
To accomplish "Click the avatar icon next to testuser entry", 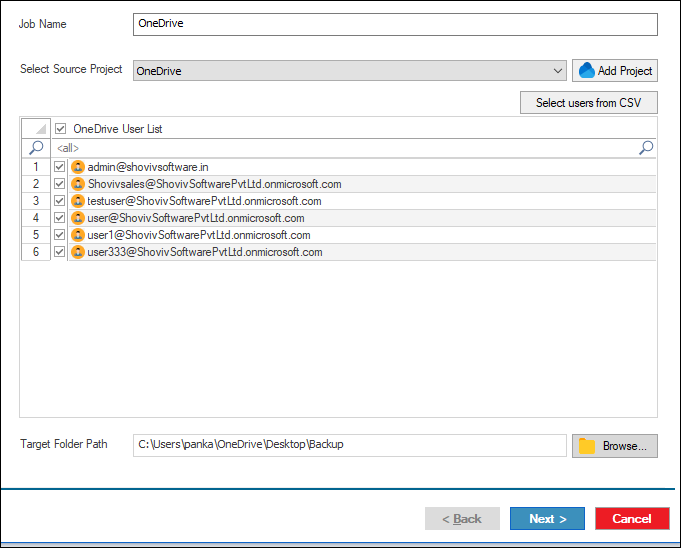I will pyautogui.click(x=78, y=201).
